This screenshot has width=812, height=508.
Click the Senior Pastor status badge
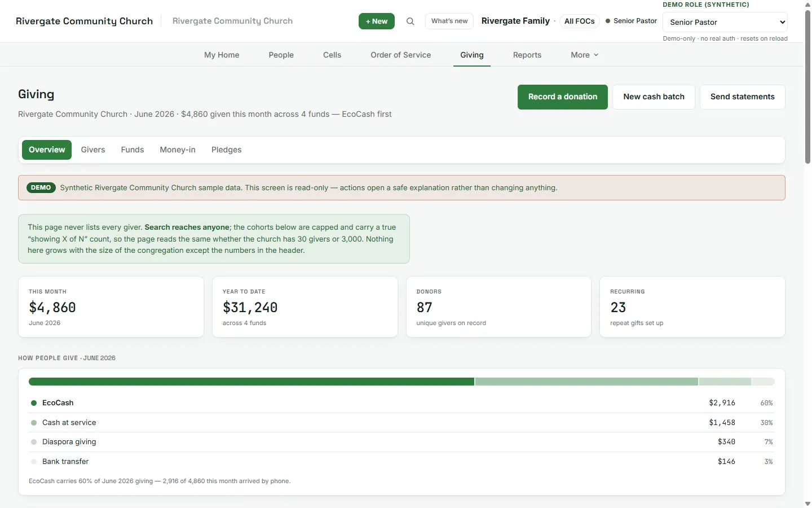pos(631,21)
